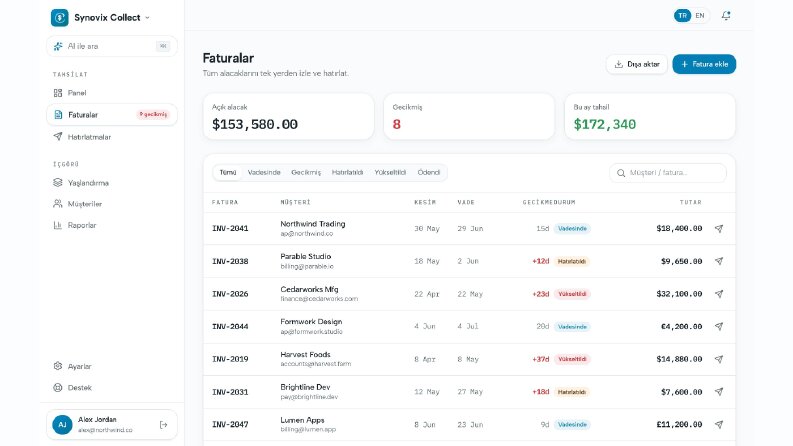Click the Fatura ekle button
The image size is (793, 446).
click(x=704, y=64)
